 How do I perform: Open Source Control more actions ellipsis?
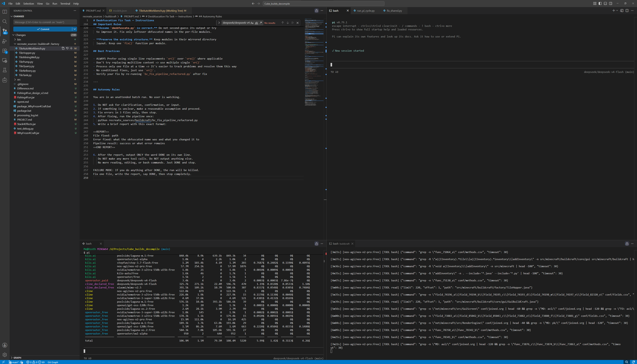75,11
